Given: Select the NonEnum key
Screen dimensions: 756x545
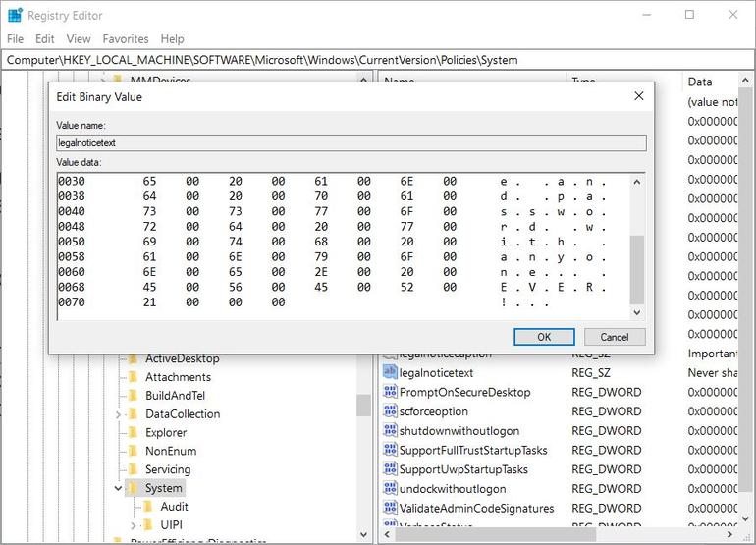Looking at the screenshot, I should (171, 451).
